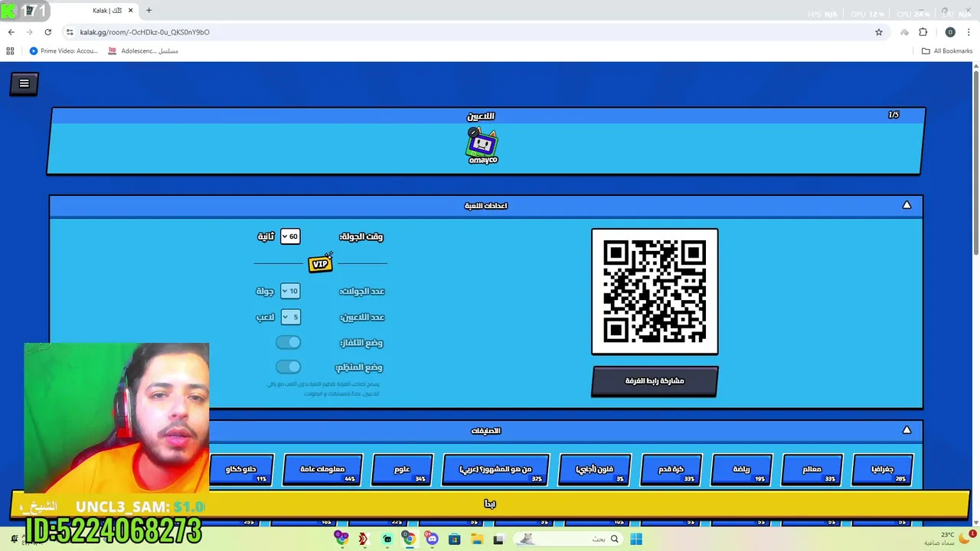Open the browser extensions puzzle icon

(923, 32)
